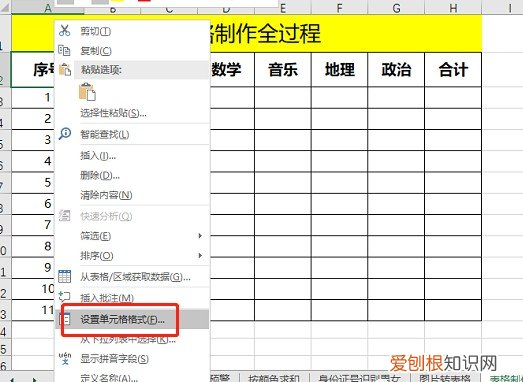Click cell containing sequence number 1
The image size is (523, 382).
[x=33, y=97]
